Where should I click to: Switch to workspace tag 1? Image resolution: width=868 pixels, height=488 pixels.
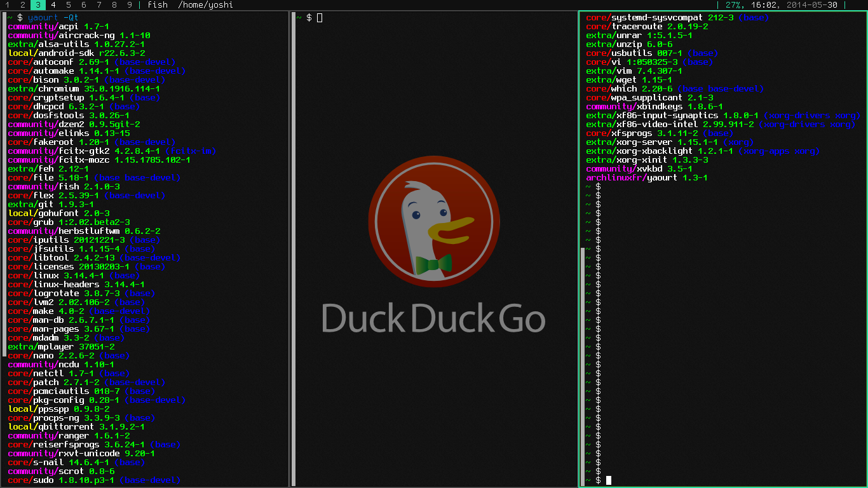click(x=8, y=5)
